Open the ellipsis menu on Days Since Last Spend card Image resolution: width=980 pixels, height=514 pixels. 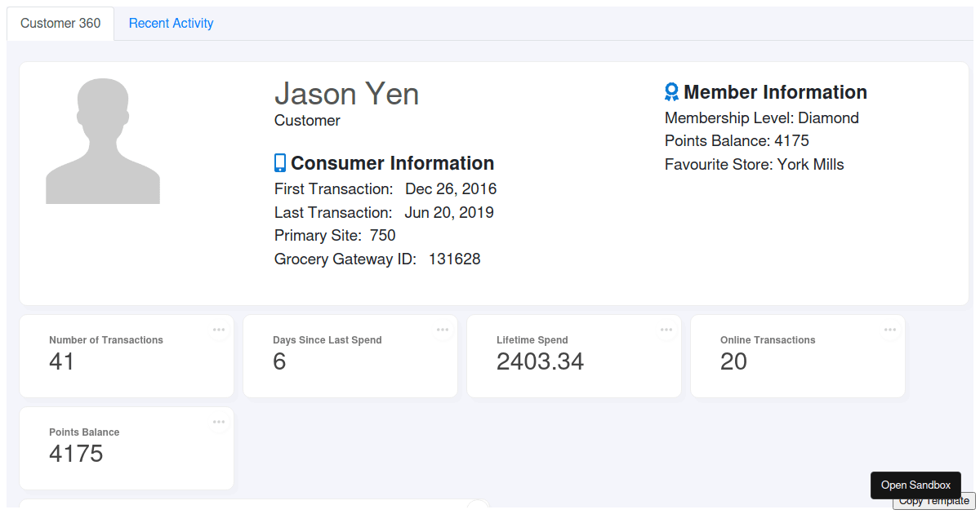tap(443, 330)
